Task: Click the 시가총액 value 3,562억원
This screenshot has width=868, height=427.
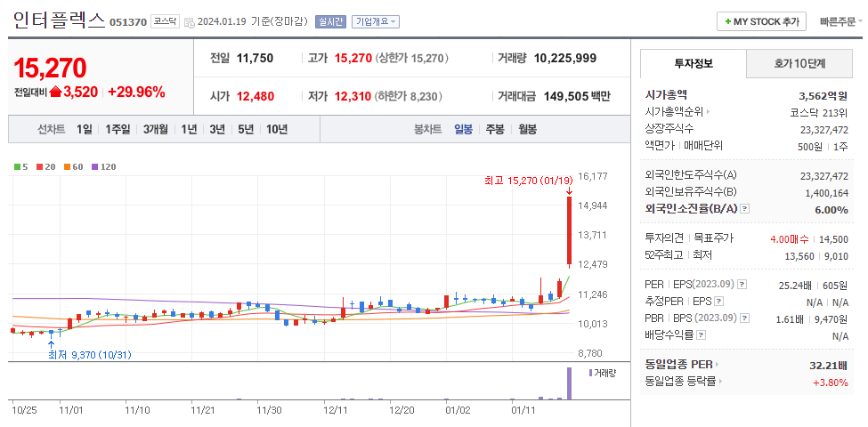Action: click(x=822, y=96)
